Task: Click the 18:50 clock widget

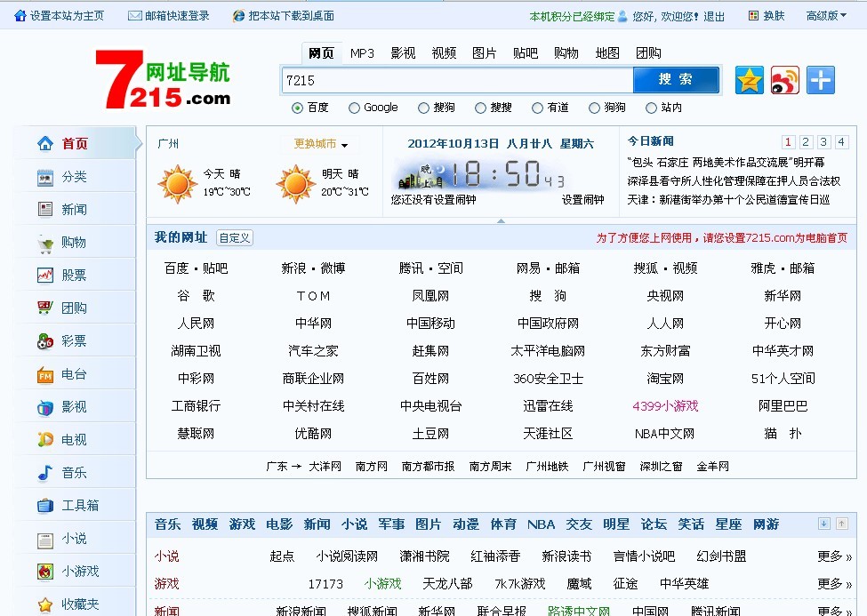Action: [x=478, y=173]
